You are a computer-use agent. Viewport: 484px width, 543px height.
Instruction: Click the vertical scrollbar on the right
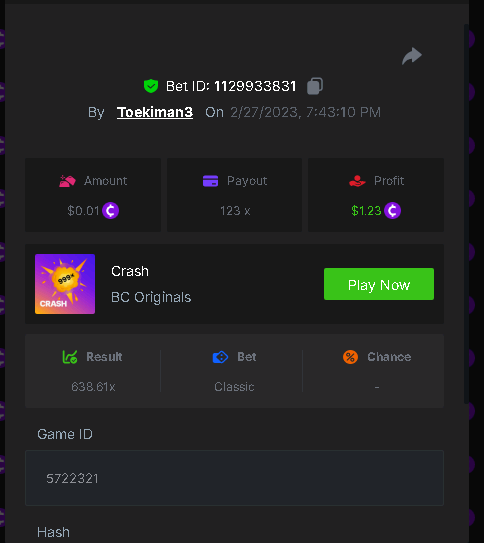(466, 214)
